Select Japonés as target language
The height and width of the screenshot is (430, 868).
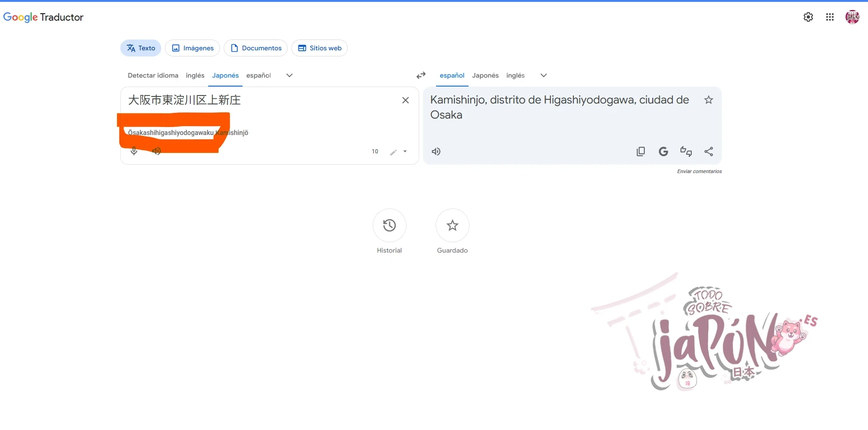click(485, 75)
